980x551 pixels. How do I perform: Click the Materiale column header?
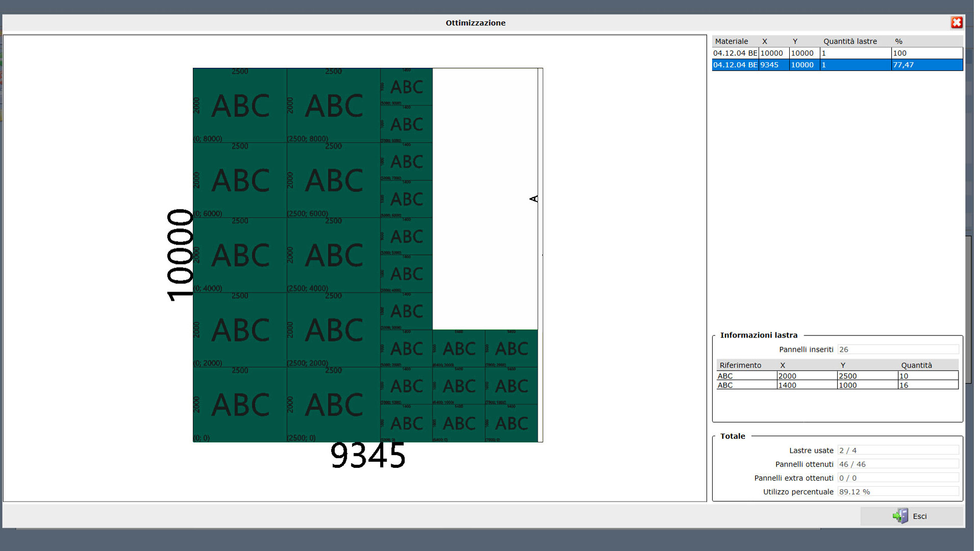pyautogui.click(x=731, y=41)
